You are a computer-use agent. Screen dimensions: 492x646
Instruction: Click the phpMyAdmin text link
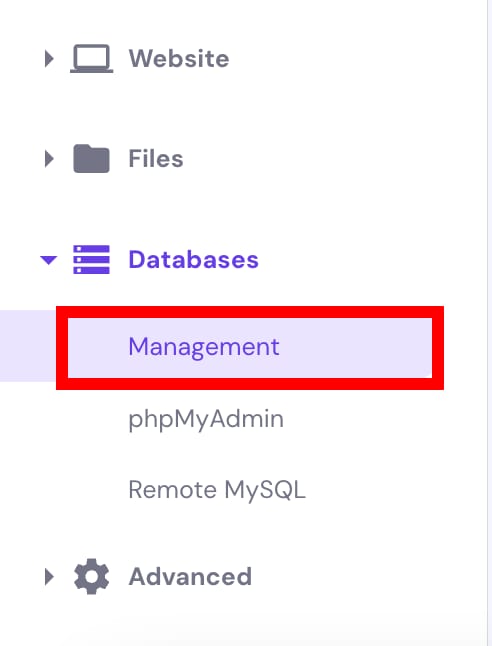[206, 419]
